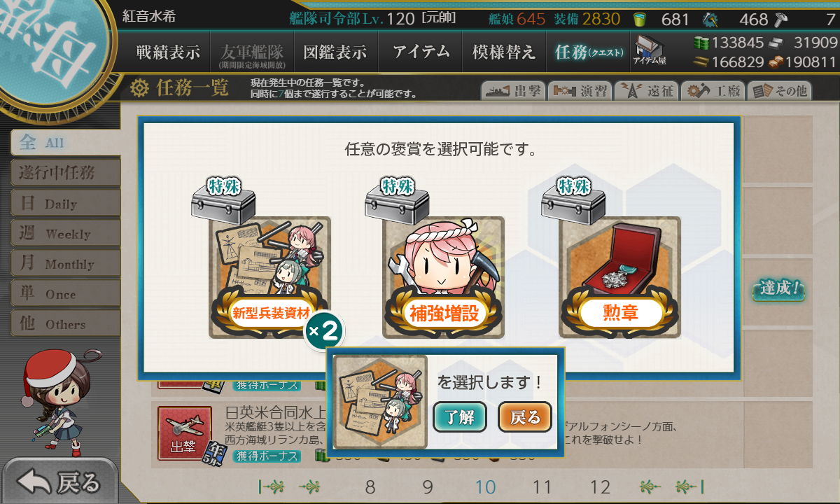Return using bottom-left 戻る arrow button
The image size is (840, 504).
point(59,482)
